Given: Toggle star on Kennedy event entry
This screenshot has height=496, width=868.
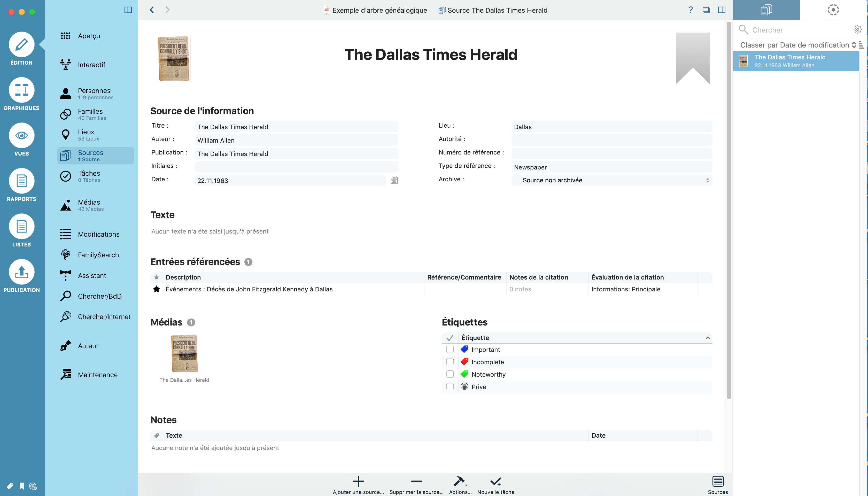Looking at the screenshot, I should click(x=156, y=289).
